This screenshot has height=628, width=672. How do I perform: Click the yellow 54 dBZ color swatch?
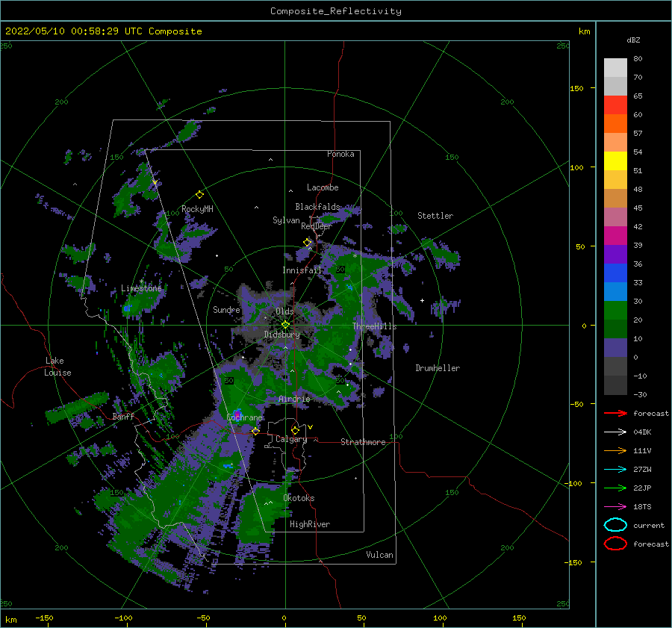pyautogui.click(x=615, y=161)
